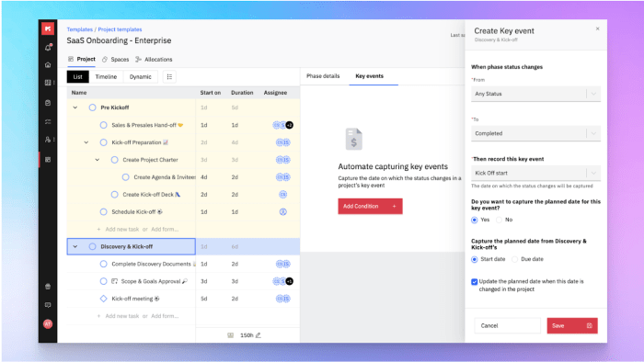Screen dimensions: 644x362
Task: Click status circle of Schedule Kick-off
Action: click(x=103, y=212)
